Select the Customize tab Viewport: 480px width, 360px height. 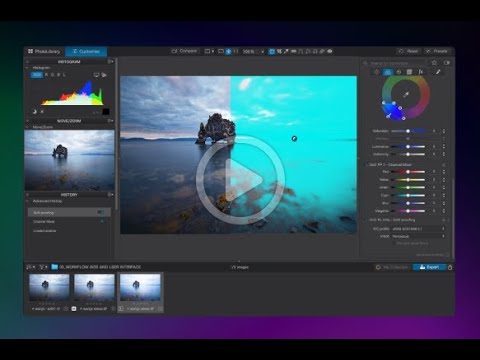(86, 51)
